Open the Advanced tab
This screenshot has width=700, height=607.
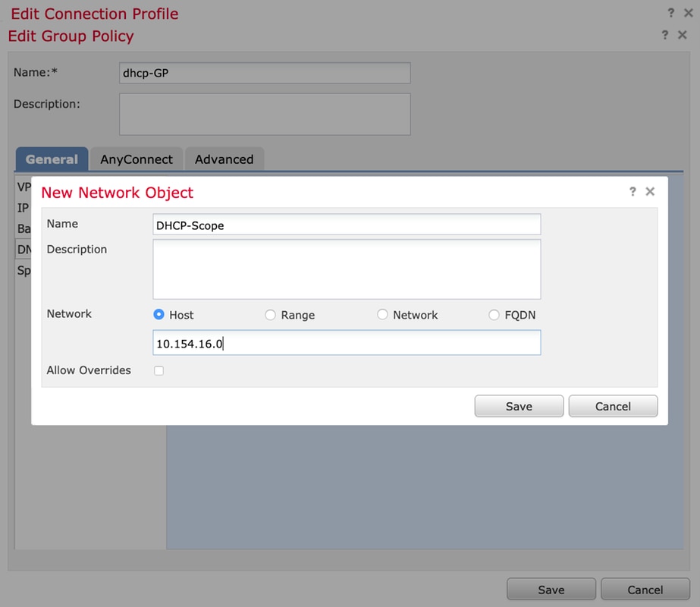(x=224, y=159)
